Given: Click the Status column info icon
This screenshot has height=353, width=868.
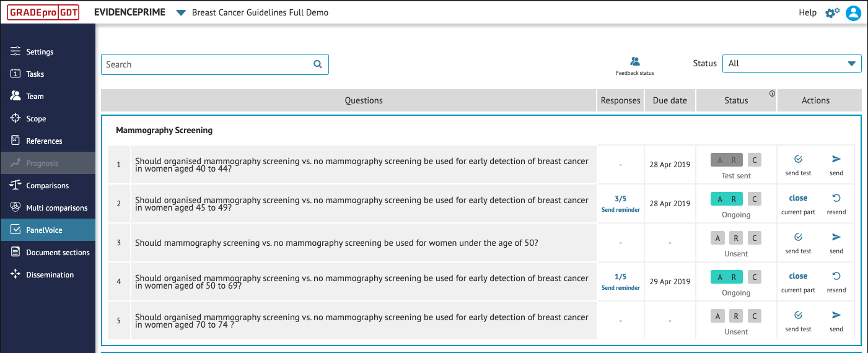Looking at the screenshot, I should [772, 94].
